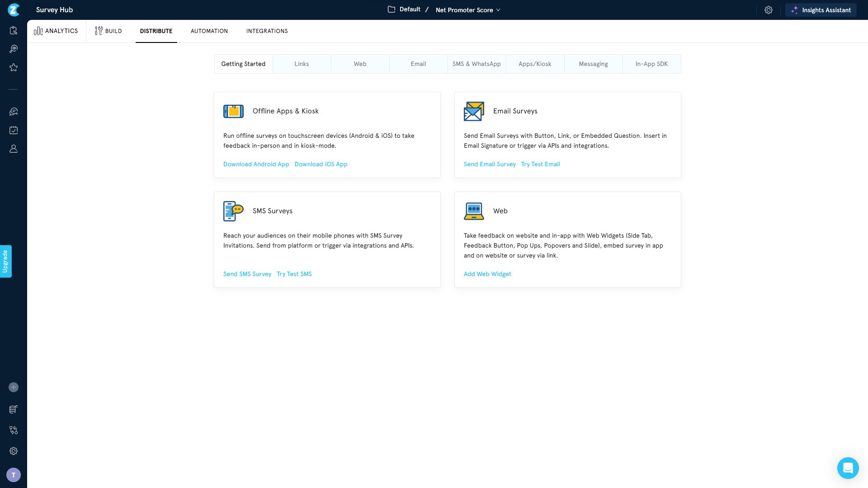Click Send Email Survey link
Image resolution: width=868 pixels, height=488 pixels.
point(490,164)
